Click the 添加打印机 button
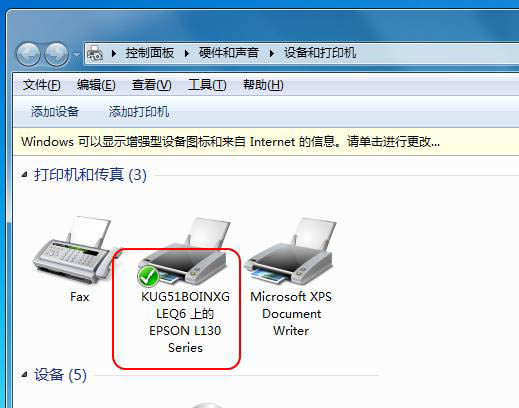The image size is (519, 408). pos(139,112)
